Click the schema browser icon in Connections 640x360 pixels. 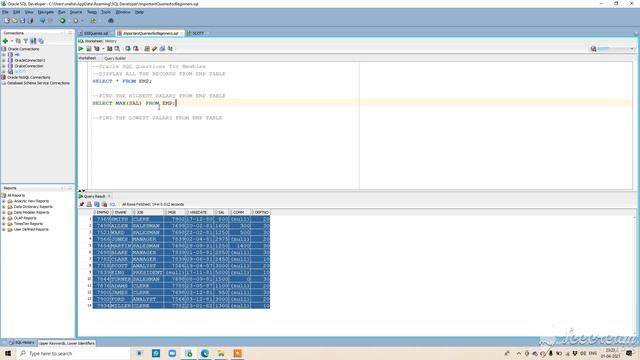pyautogui.click(x=33, y=41)
